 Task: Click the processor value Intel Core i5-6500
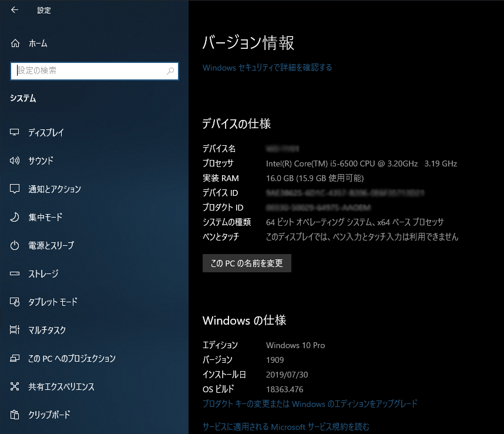[x=361, y=163]
